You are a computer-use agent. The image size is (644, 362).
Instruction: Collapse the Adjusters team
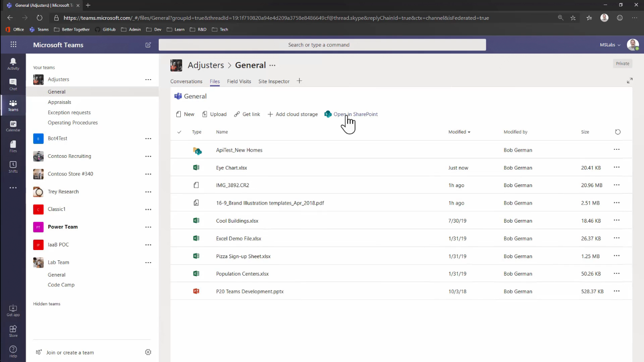(x=58, y=79)
